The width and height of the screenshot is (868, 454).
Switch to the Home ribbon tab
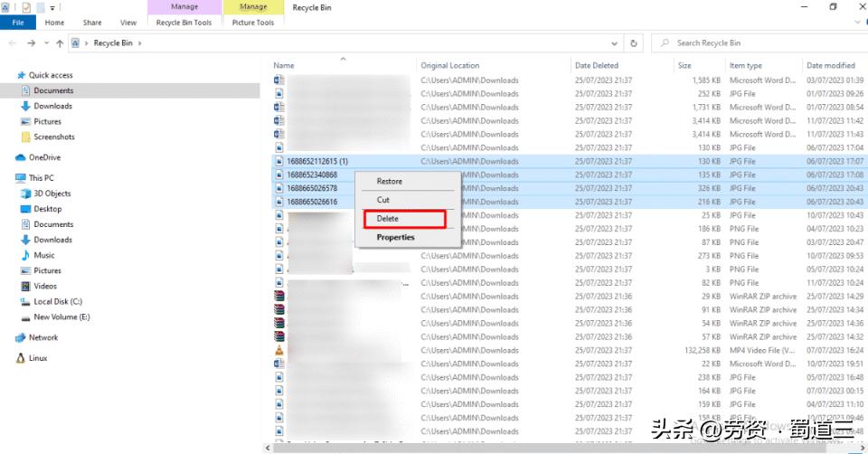[x=54, y=23]
